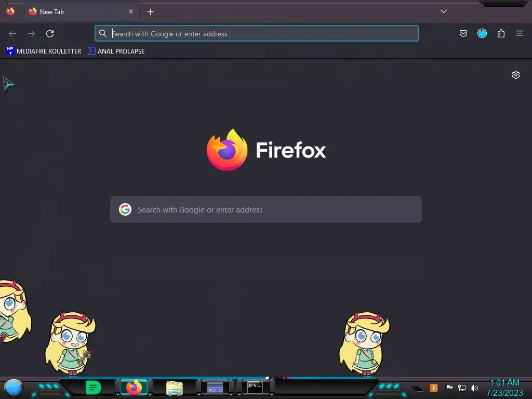
Task: Open the Action Center flag icon
Action: [449, 388]
